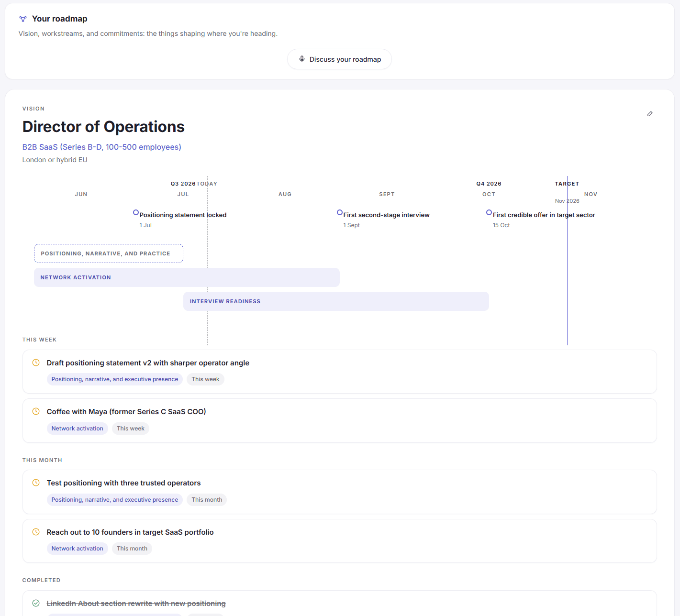Click This week tag on Coffee with Maya
This screenshot has height=616, width=680.
[x=131, y=429]
